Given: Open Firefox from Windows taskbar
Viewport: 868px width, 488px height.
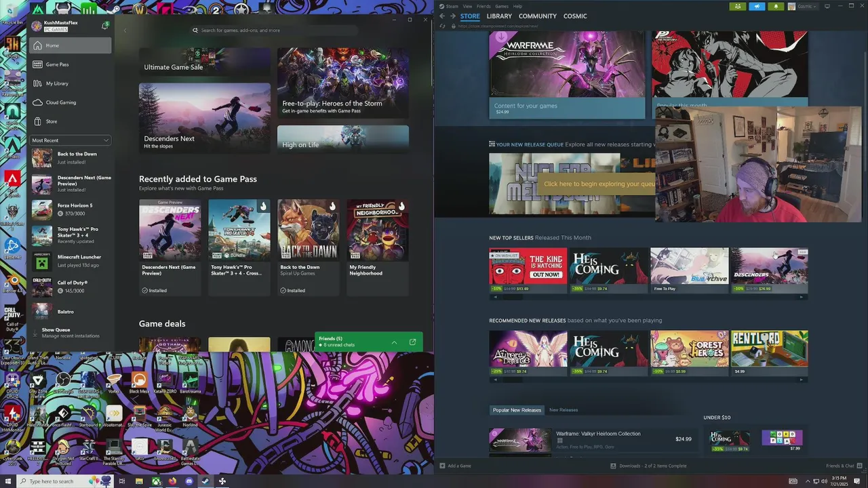Looking at the screenshot, I should coord(172,481).
